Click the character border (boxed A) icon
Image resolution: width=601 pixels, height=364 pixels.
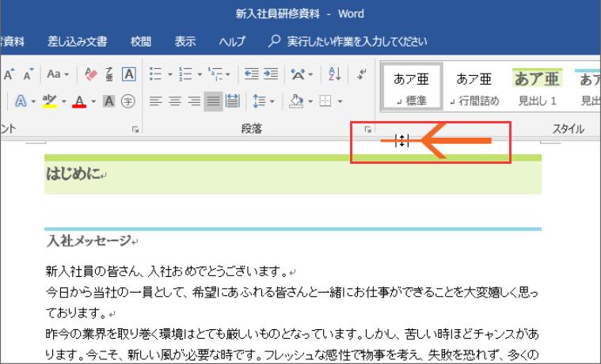coord(129,74)
